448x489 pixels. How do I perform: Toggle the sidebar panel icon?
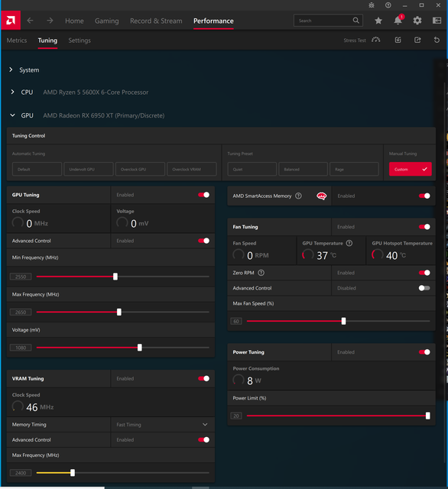[x=437, y=21]
